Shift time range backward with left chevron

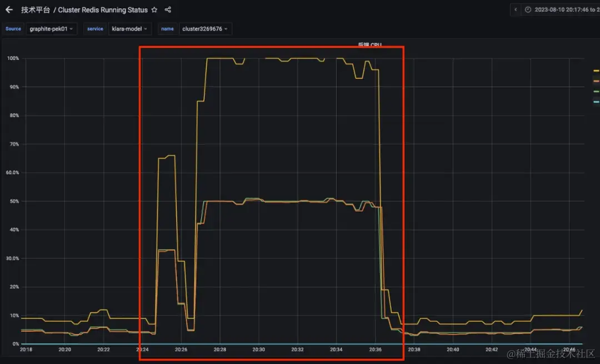[x=516, y=9]
